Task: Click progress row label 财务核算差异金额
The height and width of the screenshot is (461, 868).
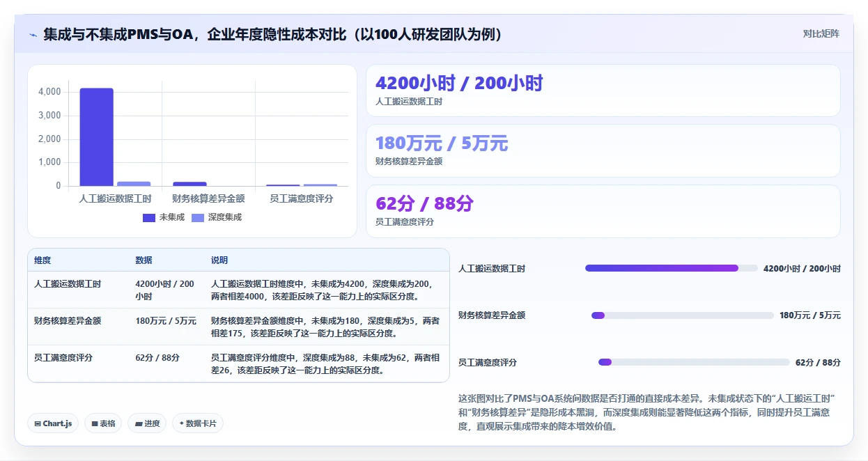Action: (x=492, y=315)
